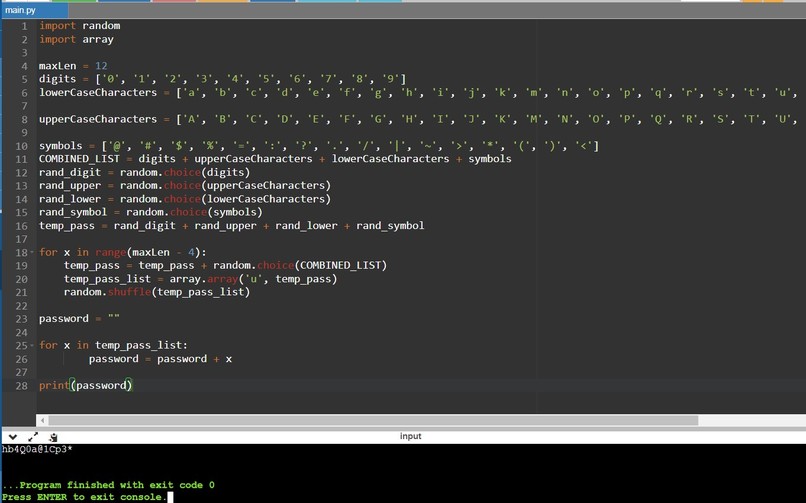The width and height of the screenshot is (806, 503).
Task: Click 'rand_lower' on line 14
Action: pyautogui.click(x=70, y=199)
